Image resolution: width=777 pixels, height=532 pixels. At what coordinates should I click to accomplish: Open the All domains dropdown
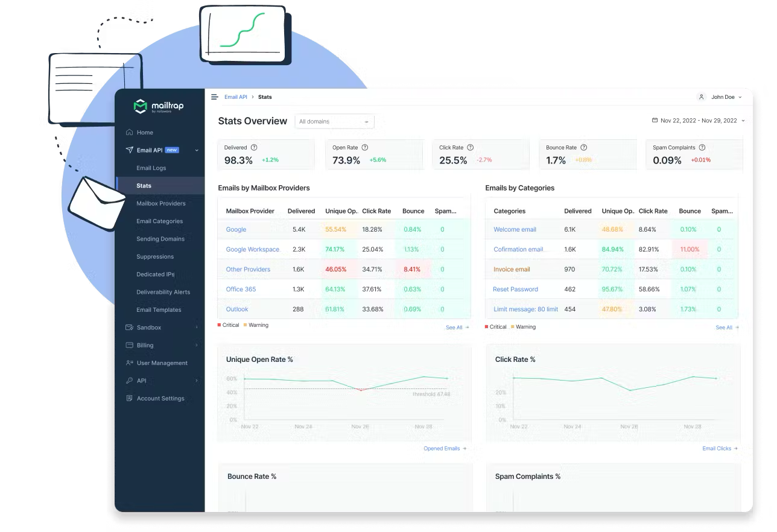(x=334, y=121)
